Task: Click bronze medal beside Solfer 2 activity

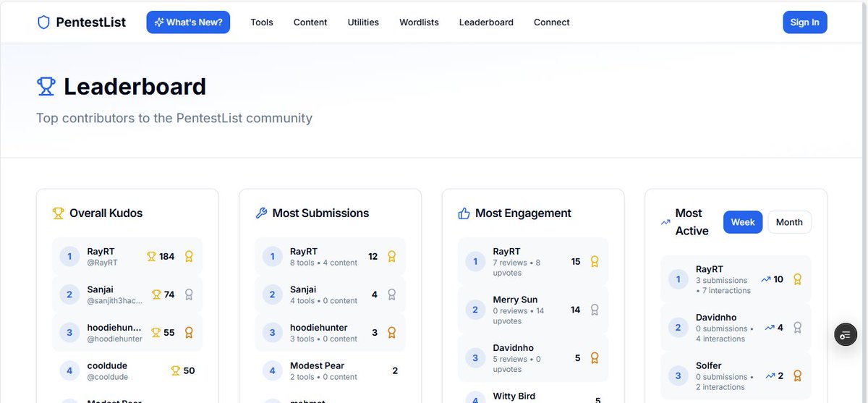Action: pos(798,376)
